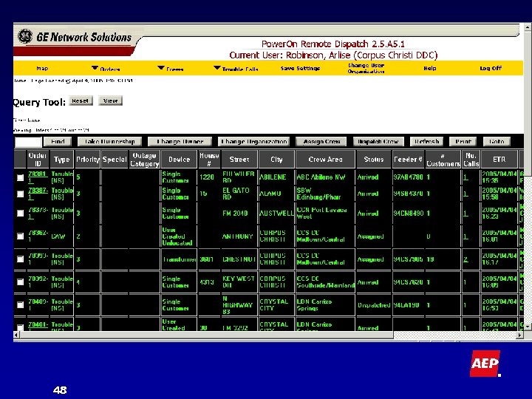532x399 pixels.
Task: Click Save Settings in yellow bar
Action: pyautogui.click(x=300, y=68)
